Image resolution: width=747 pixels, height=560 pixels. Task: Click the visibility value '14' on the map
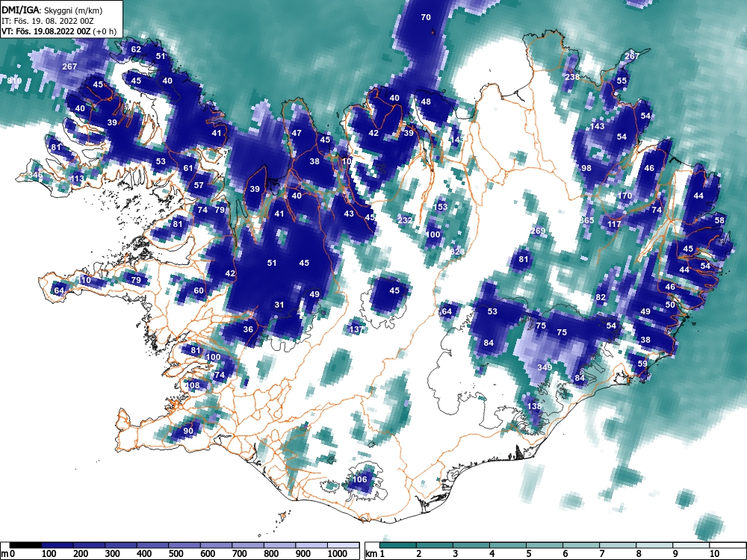click(456, 140)
